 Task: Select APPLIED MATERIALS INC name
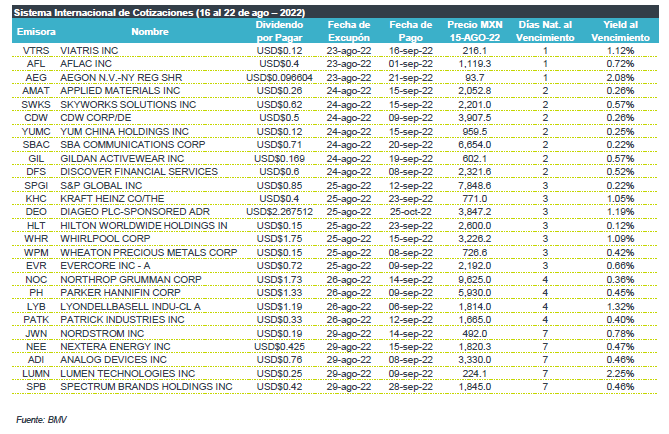point(120,91)
